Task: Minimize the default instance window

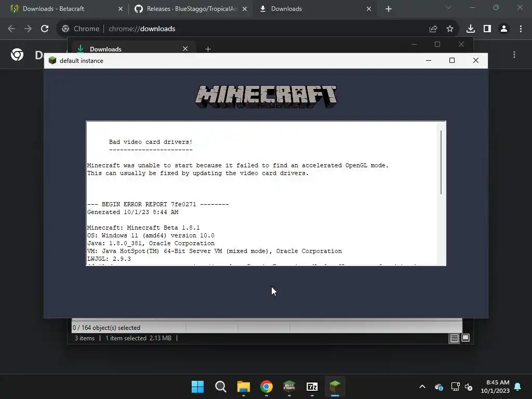Action: pos(429,60)
